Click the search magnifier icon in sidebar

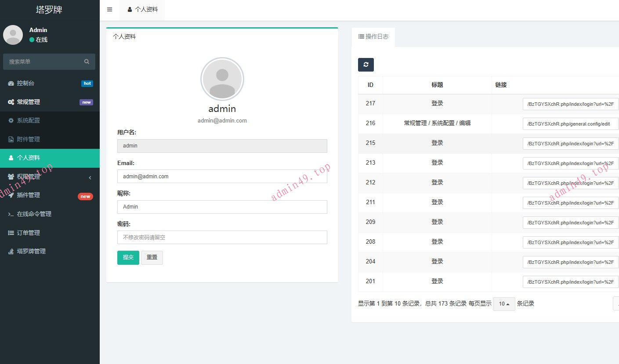87,62
